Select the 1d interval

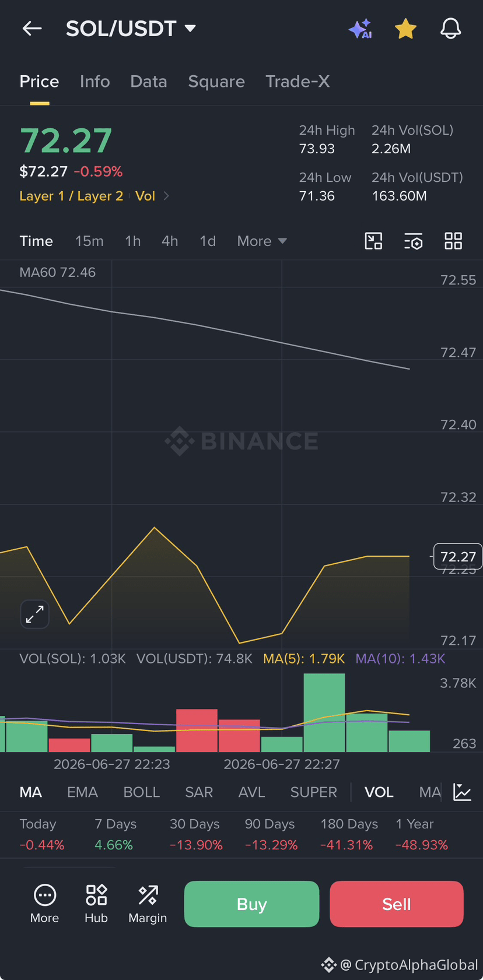click(208, 241)
